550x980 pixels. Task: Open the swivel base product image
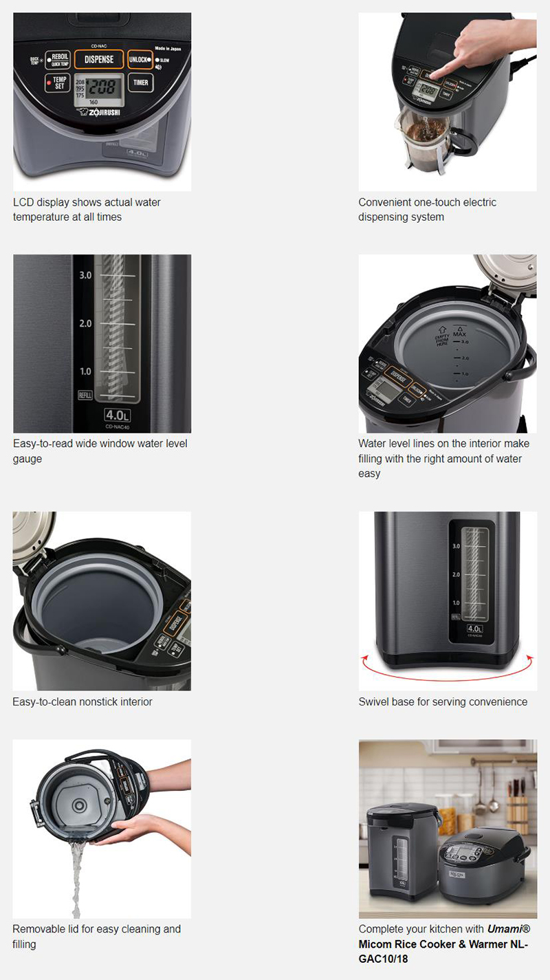(x=448, y=601)
